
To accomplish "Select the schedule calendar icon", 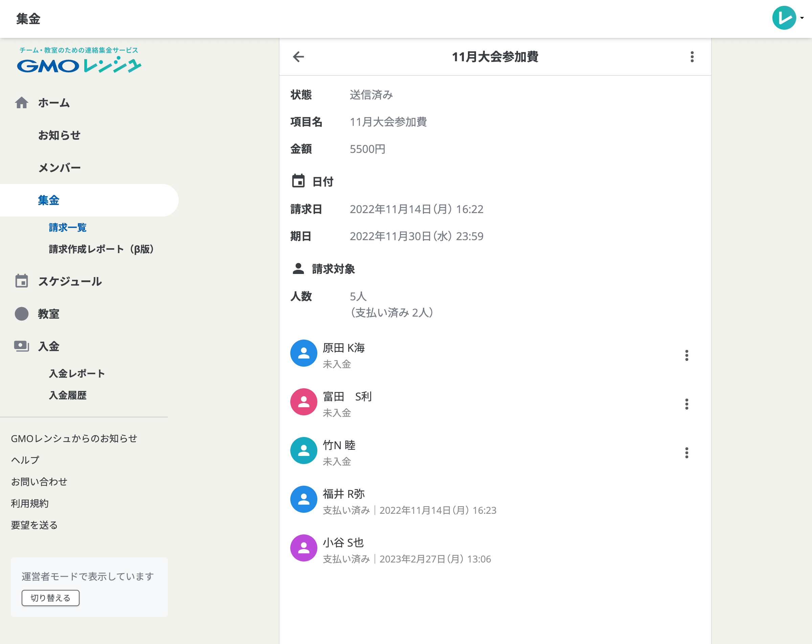I will coord(22,281).
